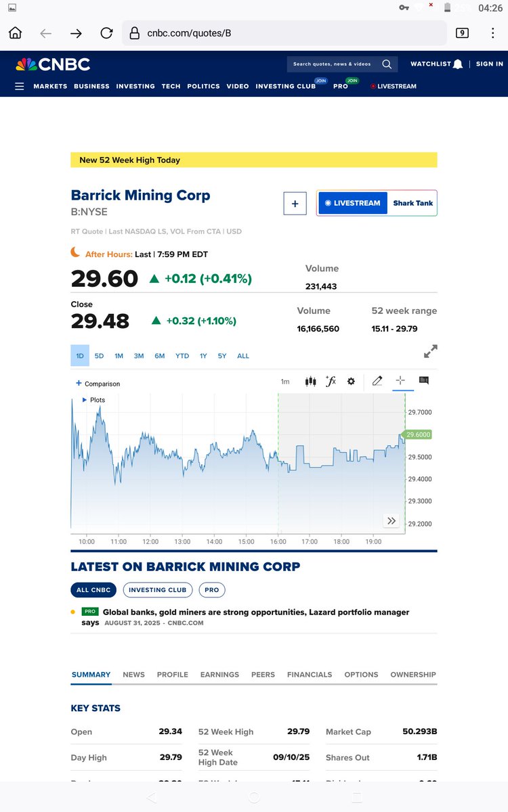Screen dimensions: 508x812
Task: Open the candlestick chart style menu
Action: 310,382
